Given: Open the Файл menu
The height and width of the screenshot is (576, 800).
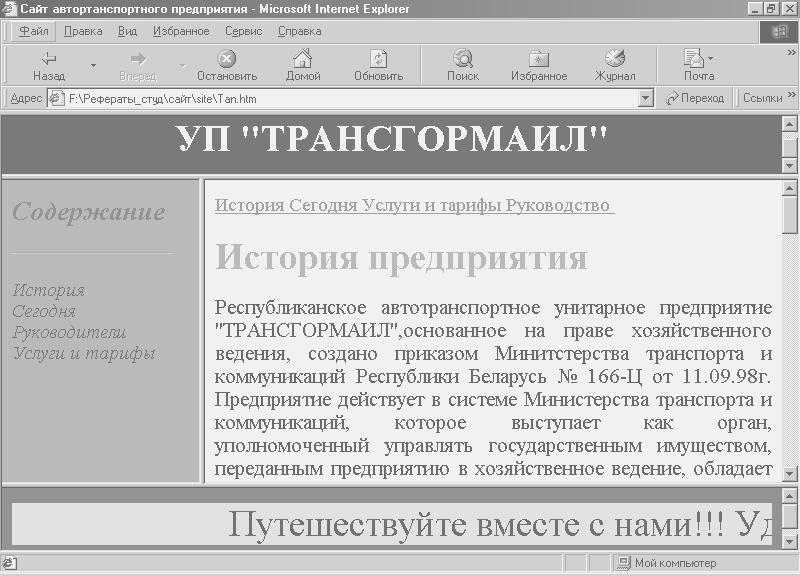Looking at the screenshot, I should 34,31.
